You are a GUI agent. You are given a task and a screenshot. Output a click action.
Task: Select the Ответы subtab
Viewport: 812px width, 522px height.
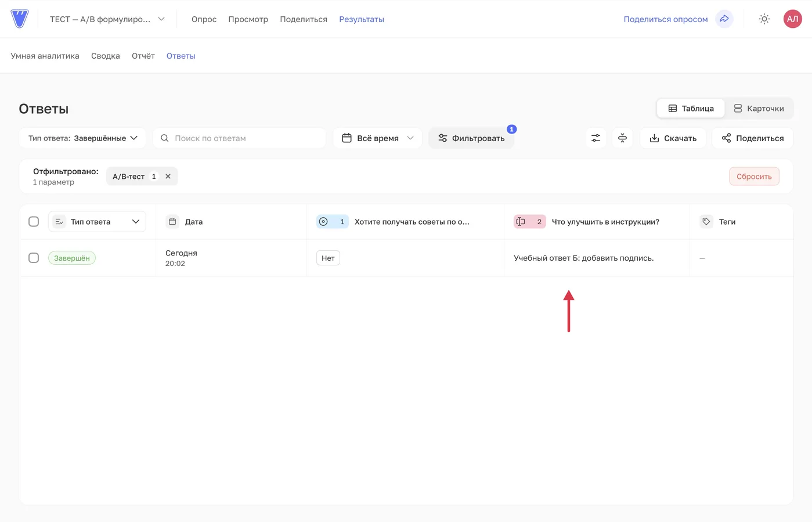pos(181,56)
